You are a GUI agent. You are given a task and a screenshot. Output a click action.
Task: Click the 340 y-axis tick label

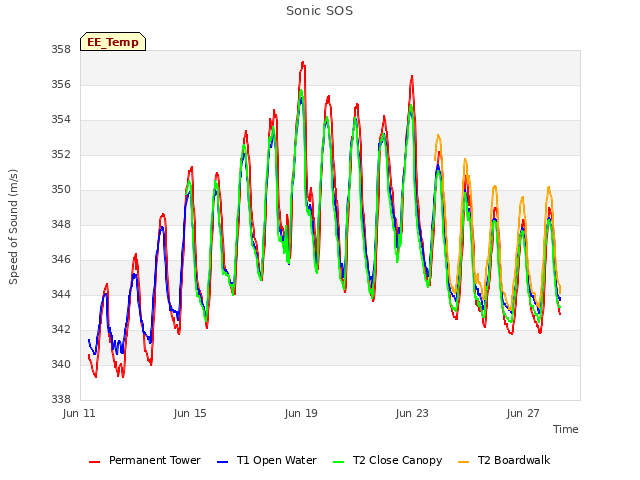[61, 364]
